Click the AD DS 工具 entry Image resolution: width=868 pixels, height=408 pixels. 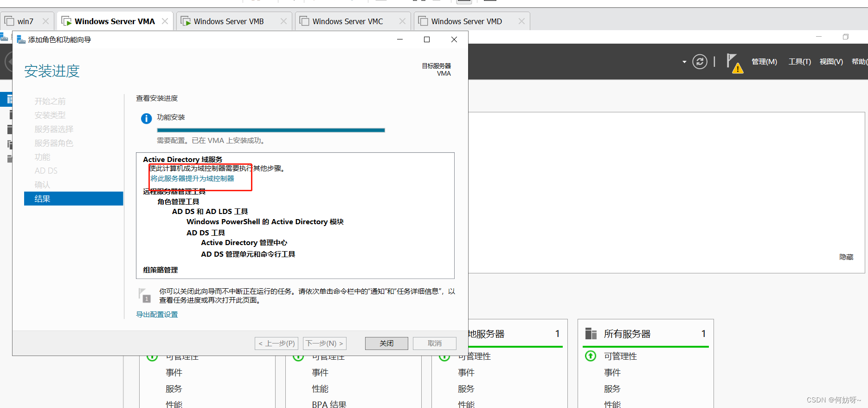tap(206, 233)
